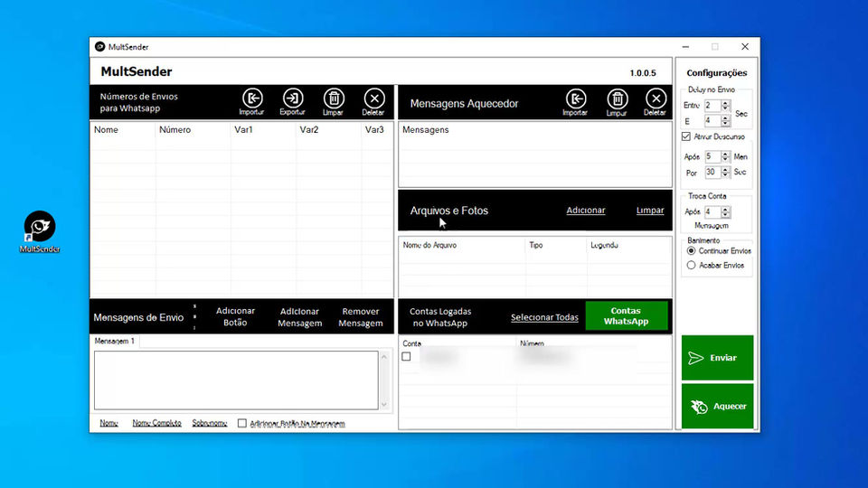Click the Troca Conta Após number field
The image size is (868, 488).
(712, 211)
